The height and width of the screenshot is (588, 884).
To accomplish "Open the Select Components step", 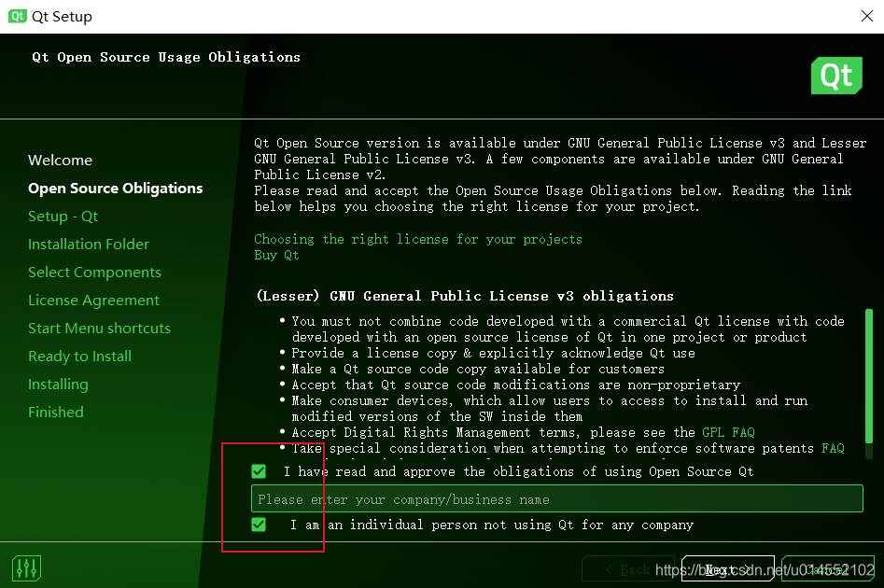I will pyautogui.click(x=94, y=272).
